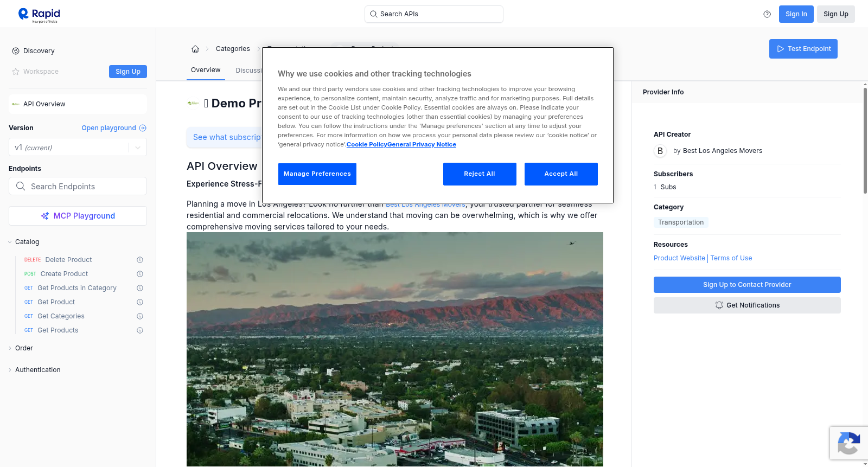868x467 pixels.
Task: Click Reject All cookies
Action: click(480, 174)
